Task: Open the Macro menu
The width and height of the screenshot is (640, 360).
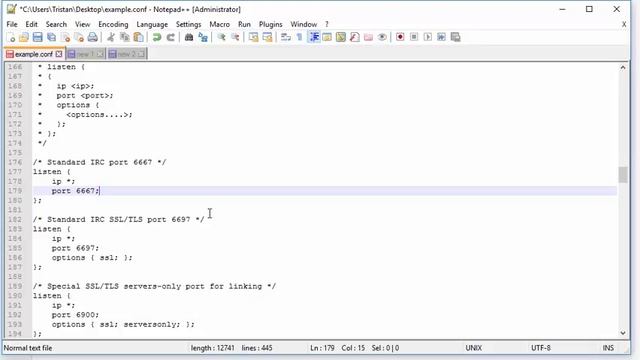Action: coord(219,24)
